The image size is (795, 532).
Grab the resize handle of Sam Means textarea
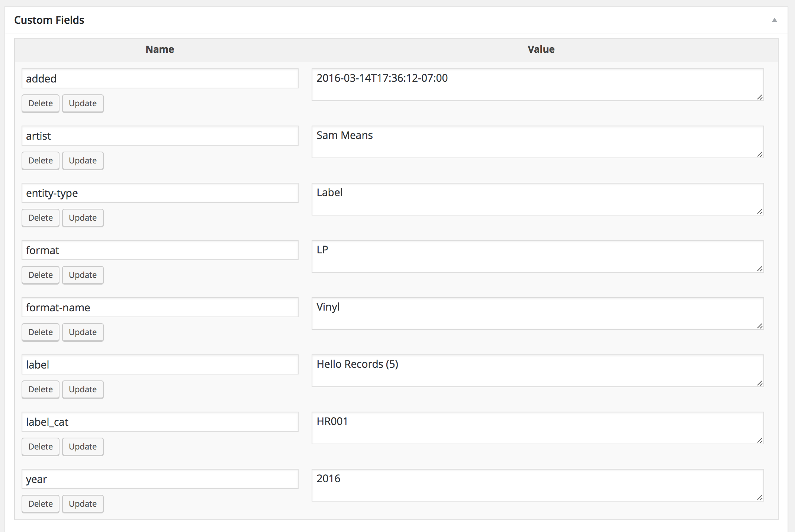pos(760,154)
